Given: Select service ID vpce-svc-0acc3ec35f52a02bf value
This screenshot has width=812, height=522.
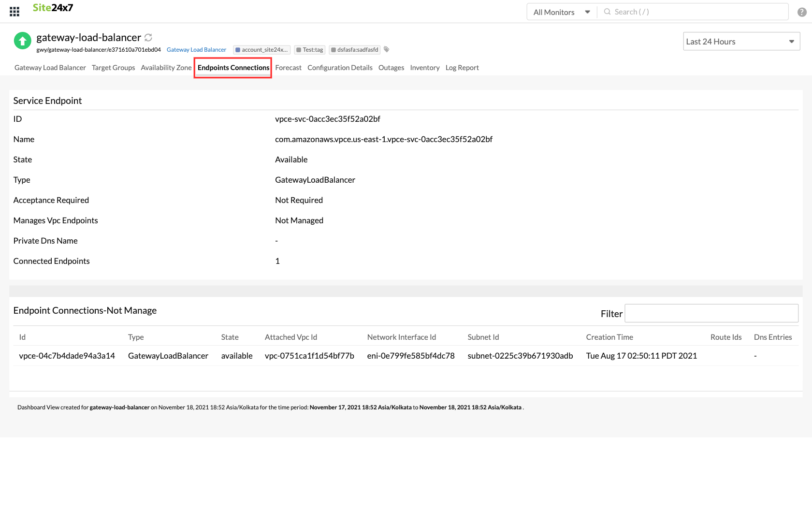Looking at the screenshot, I should [328, 119].
